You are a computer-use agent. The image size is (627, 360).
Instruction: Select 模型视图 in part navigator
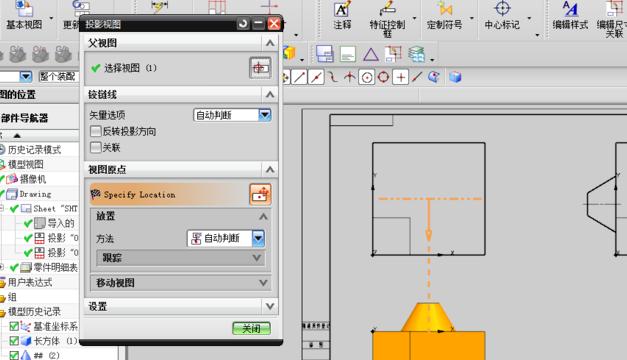[26, 164]
